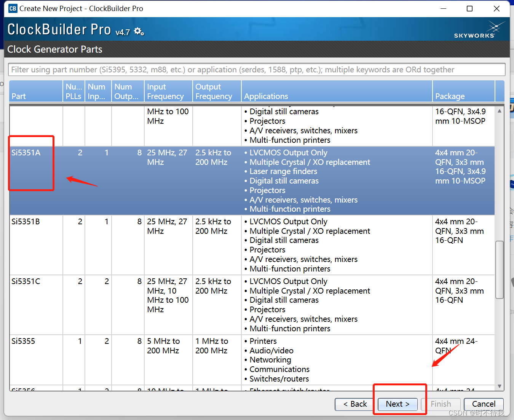Sort by Num PLLs column header
Viewport: 514px width, 420px height.
73,91
